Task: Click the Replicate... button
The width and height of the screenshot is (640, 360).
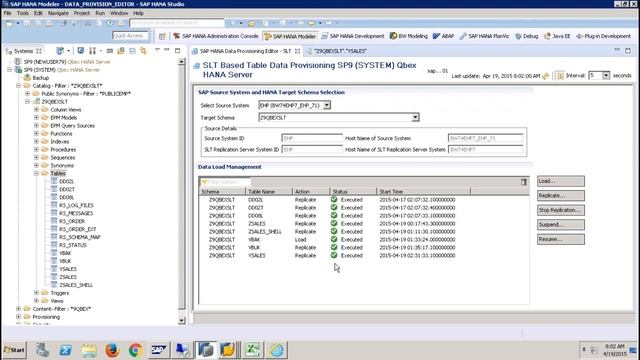Action: 561,196
